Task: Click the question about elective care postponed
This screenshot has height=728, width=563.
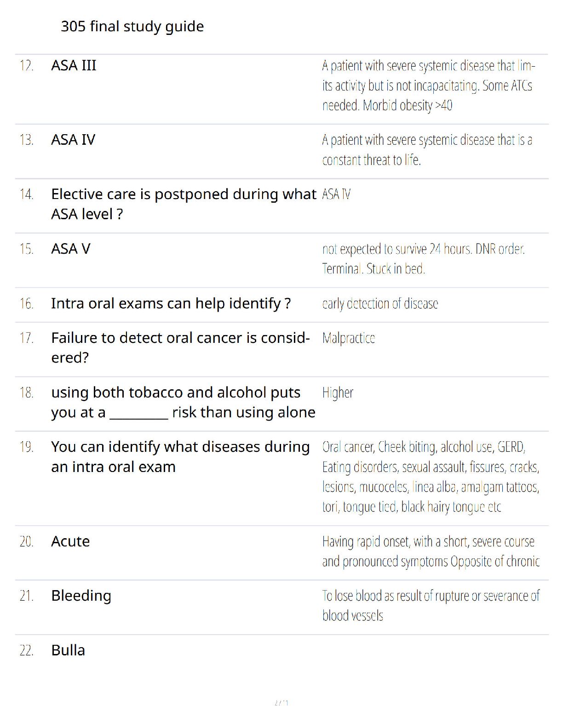Action: (184, 204)
